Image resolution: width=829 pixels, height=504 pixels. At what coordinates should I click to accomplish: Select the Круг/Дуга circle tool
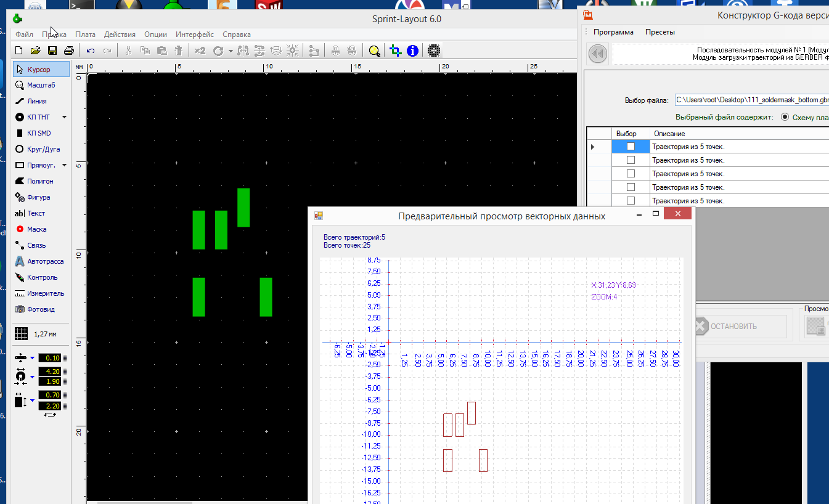click(41, 149)
